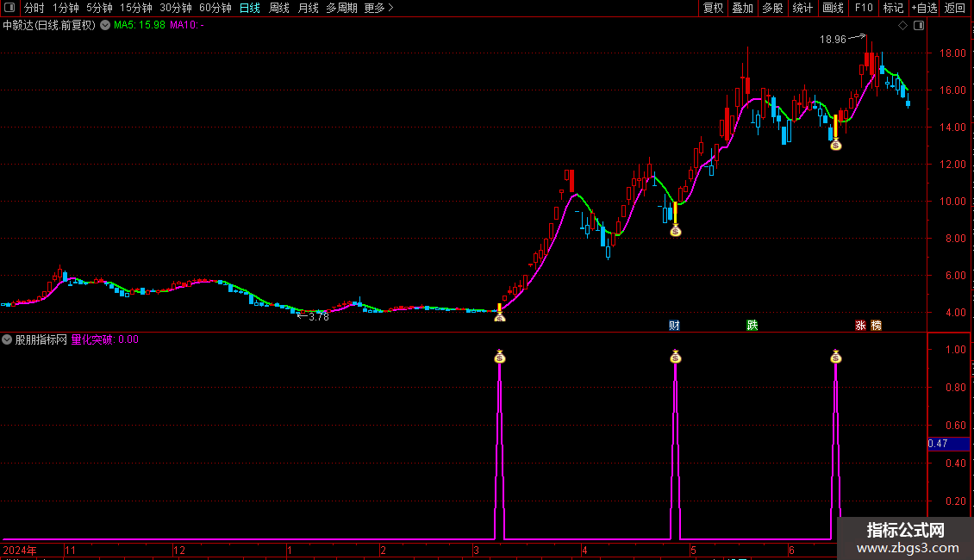This screenshot has width=974, height=560.
Task: Click money bag signal at March breakout candle
Action: pos(499,317)
